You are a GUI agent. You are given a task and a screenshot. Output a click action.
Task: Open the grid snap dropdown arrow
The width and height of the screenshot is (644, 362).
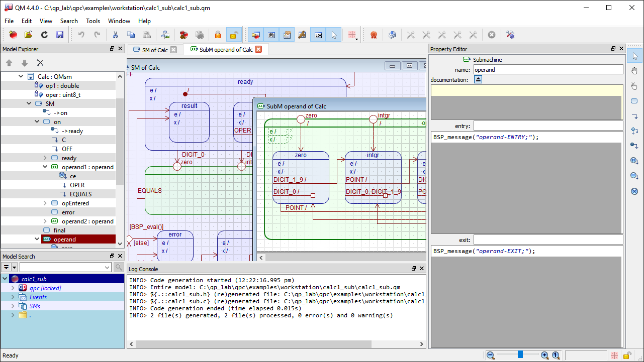(357, 38)
